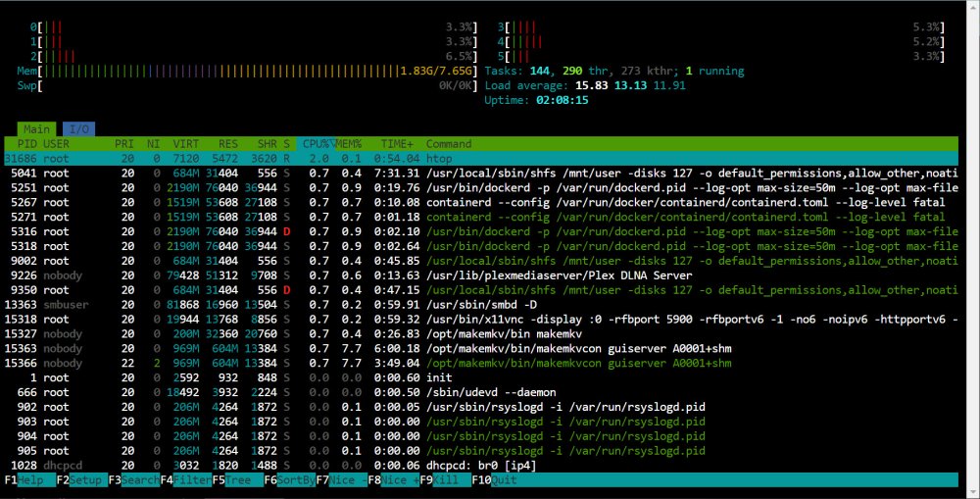This screenshot has height=499, width=980.
Task: Sort by the PID column header
Action: 27,144
